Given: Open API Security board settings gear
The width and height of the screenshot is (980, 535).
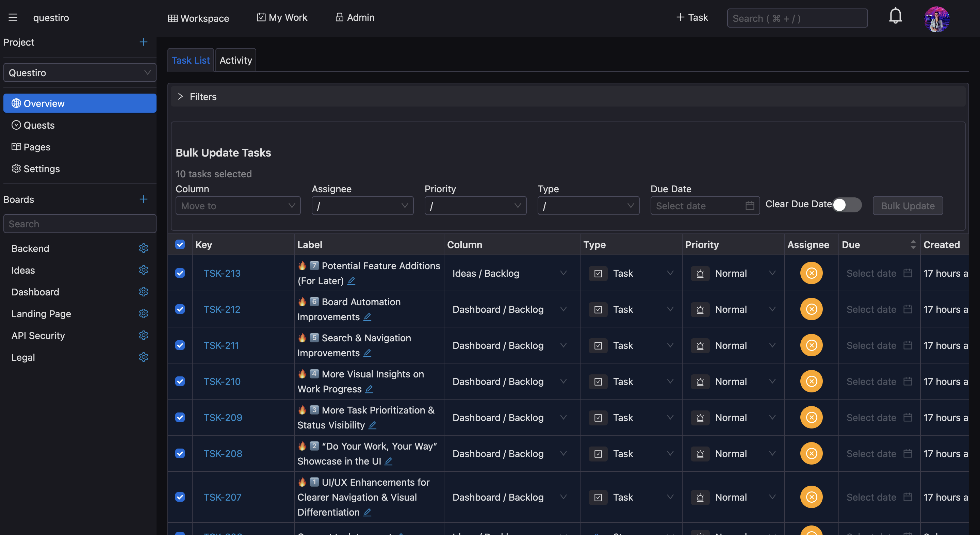Looking at the screenshot, I should [x=143, y=335].
